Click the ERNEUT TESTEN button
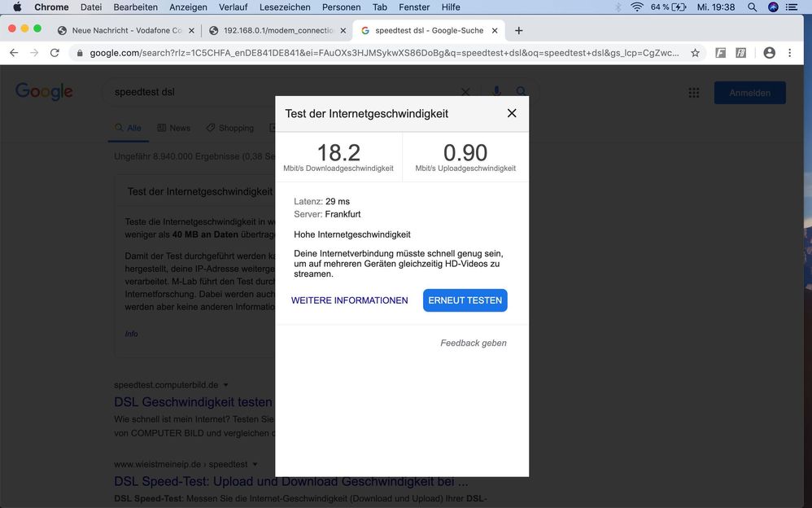 (x=465, y=300)
